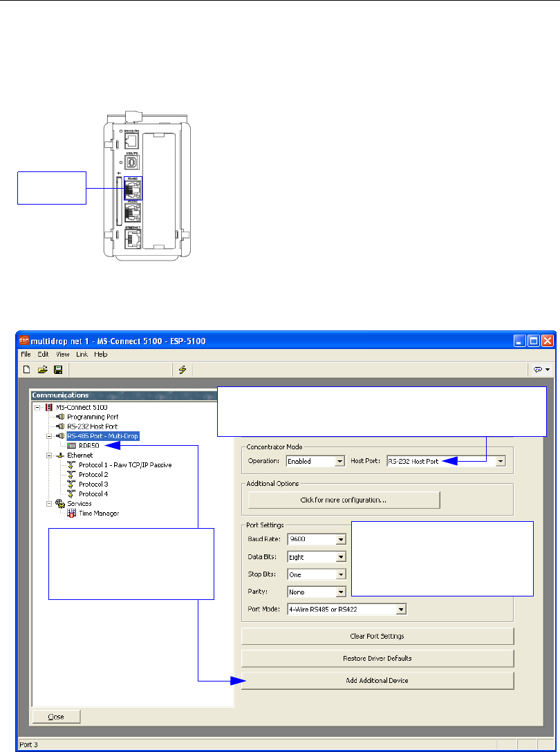The image size is (560, 752).
Task: Click the Open folder toolbar icon
Action: (43, 369)
